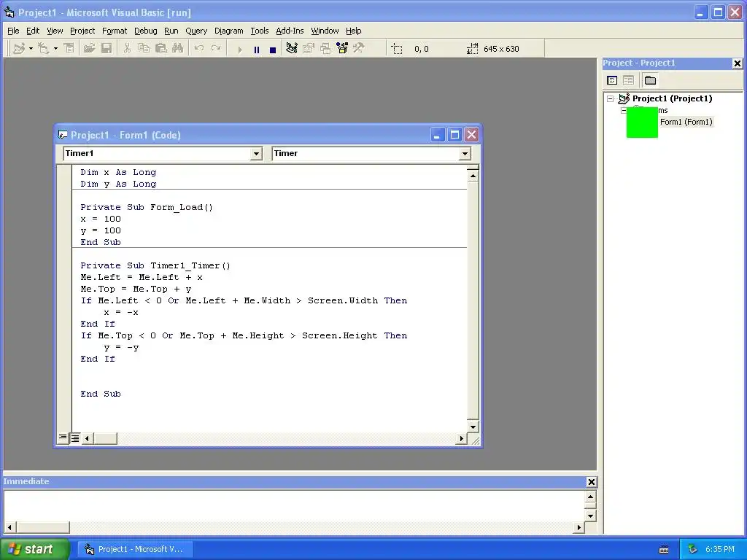Viewport: 747px width, 560px height.
Task: Click the clock showing 6:35 PM
Action: point(719,549)
